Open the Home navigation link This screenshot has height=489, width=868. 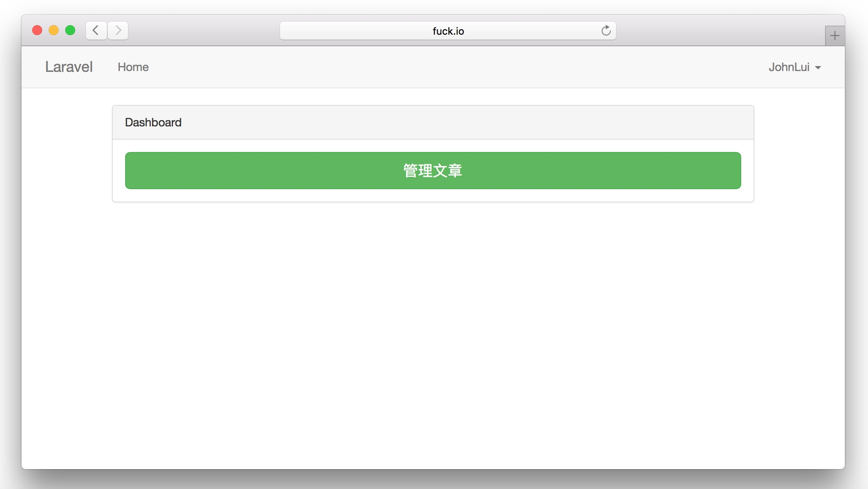(133, 67)
